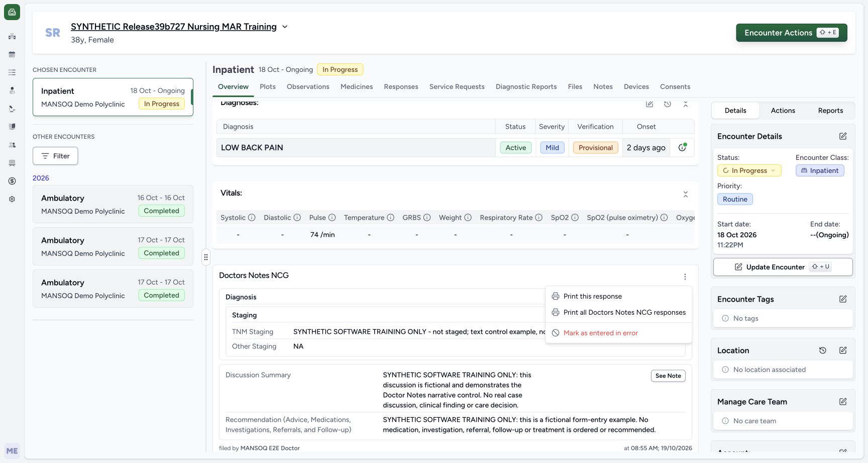This screenshot has width=868, height=463.
Task: Click Systolic info icon
Action: tap(252, 218)
